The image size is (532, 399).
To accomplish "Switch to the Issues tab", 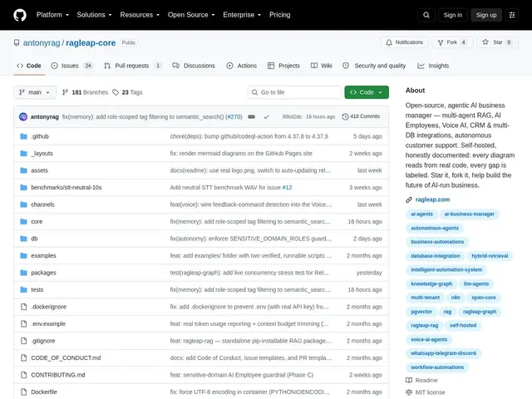I will 72,66.
